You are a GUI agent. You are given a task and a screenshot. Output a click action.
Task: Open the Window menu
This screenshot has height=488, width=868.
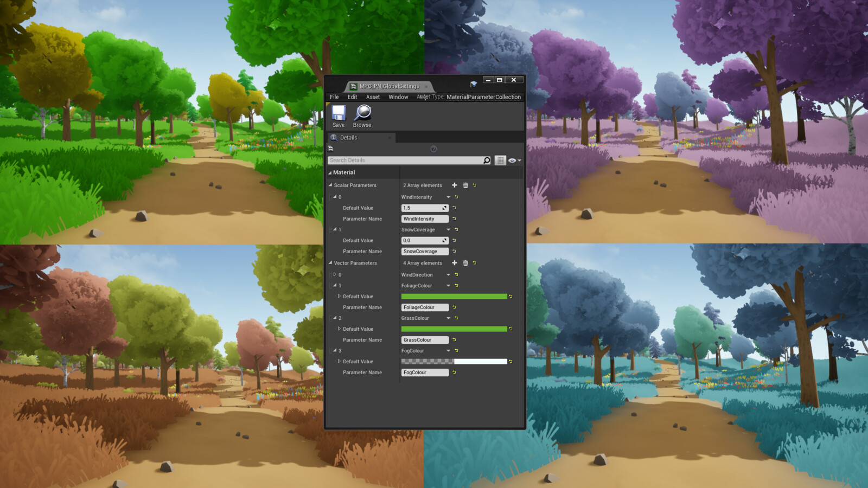pyautogui.click(x=398, y=97)
